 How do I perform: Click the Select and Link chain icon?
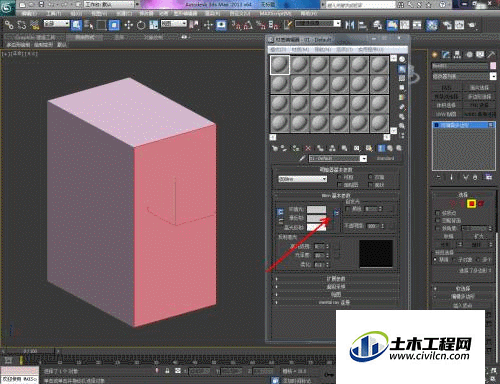[9, 25]
